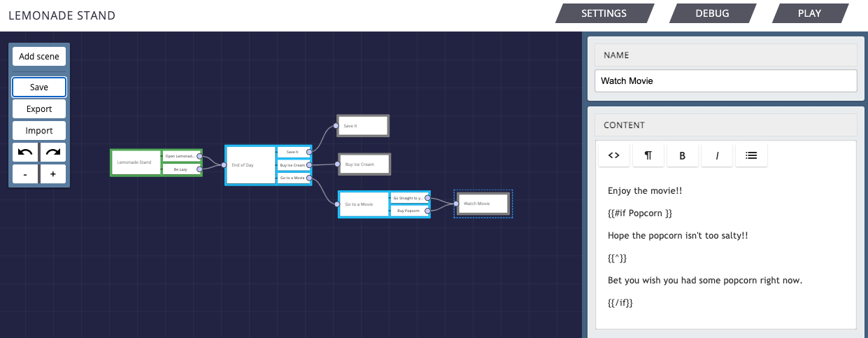The image size is (868, 338).
Task: Click input port of standalone Save It scene
Action: 336,126
